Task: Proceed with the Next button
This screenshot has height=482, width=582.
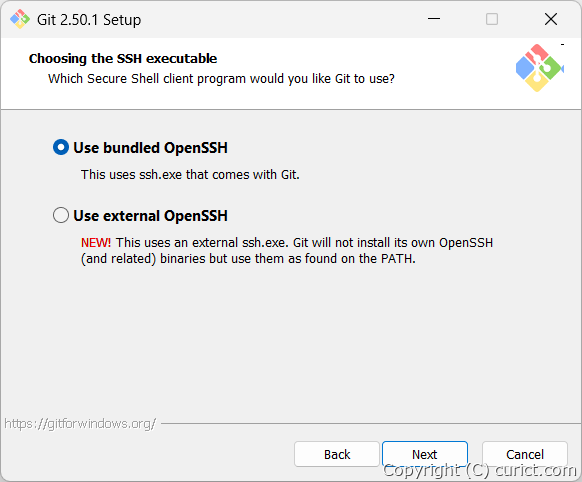Action: (x=425, y=454)
